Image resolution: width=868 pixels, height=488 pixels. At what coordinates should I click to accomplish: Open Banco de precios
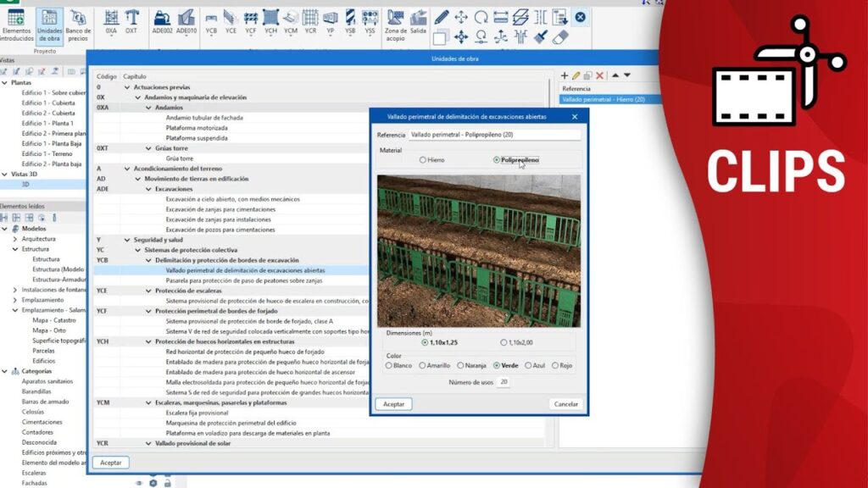(x=79, y=24)
